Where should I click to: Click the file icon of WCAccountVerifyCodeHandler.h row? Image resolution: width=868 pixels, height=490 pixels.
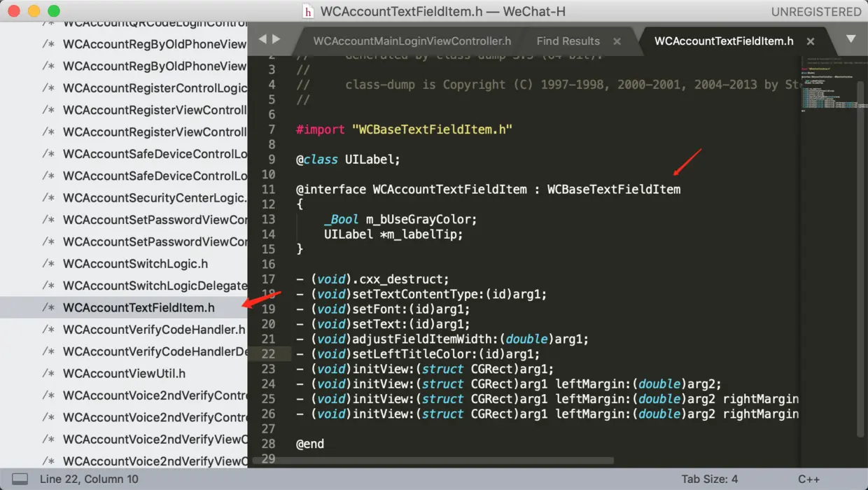pyautogui.click(x=48, y=329)
